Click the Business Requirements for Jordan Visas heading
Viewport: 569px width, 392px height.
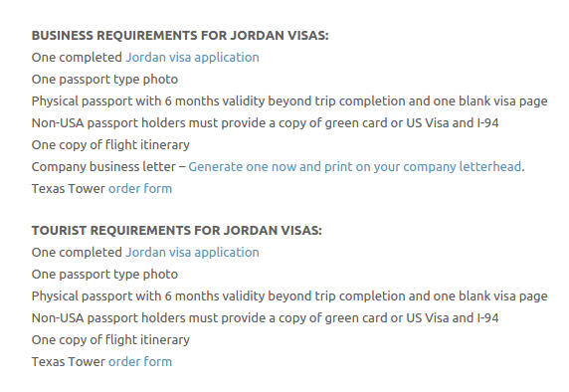click(x=180, y=36)
